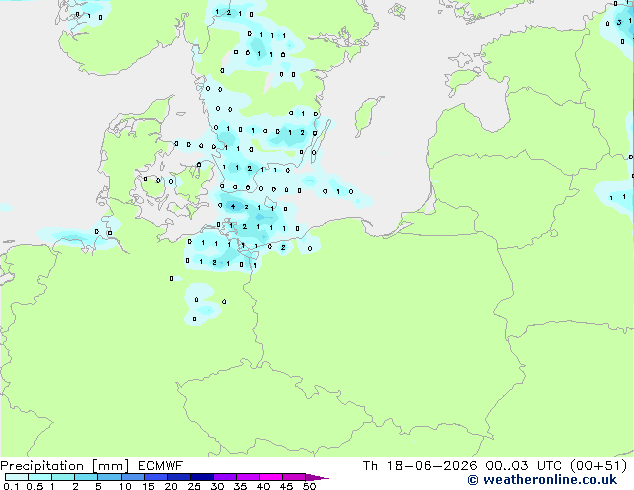Pick the lightest legend swatch between 0.1 and 0.5
Viewport: 634px width, 490px height.
[x=17, y=477]
